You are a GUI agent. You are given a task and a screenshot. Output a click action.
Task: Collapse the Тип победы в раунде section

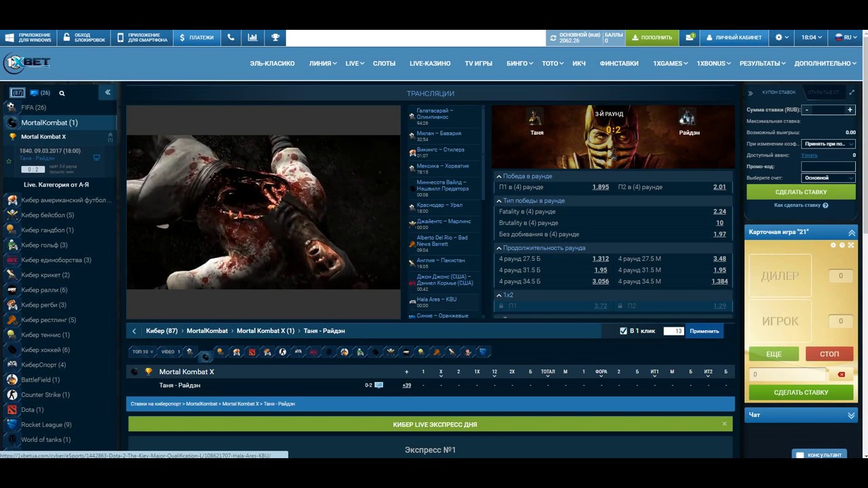point(499,201)
